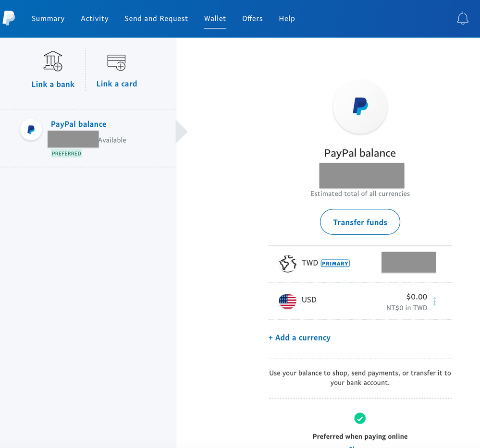Click the PREFERRED label in sidebar
Image resolution: width=480 pixels, height=448 pixels.
[66, 153]
